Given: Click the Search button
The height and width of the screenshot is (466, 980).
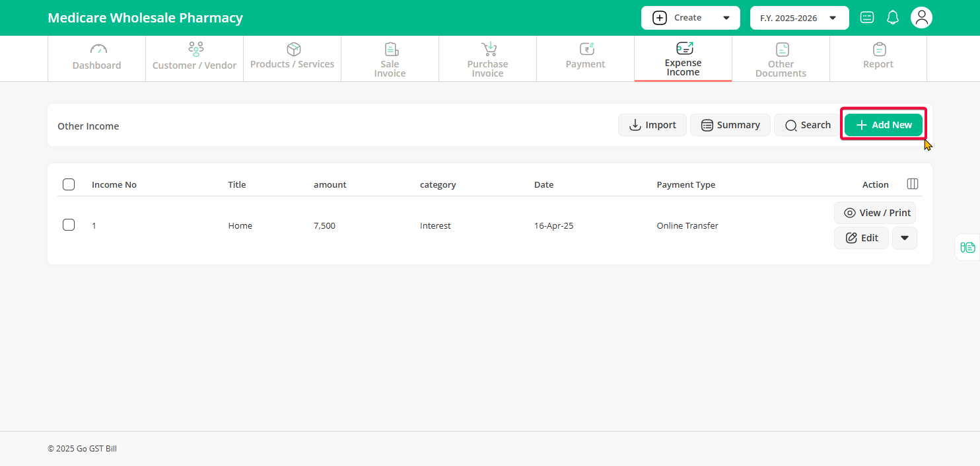Looking at the screenshot, I should [808, 125].
